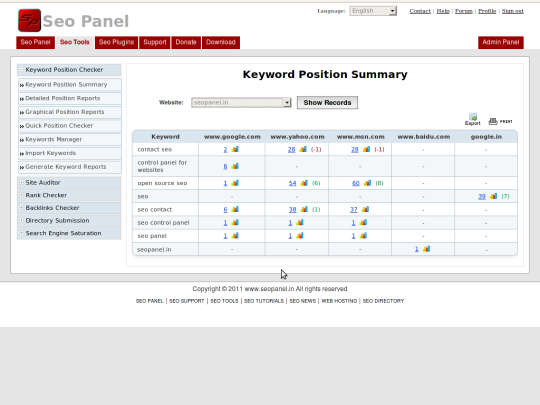Click the SEO NEWS footer link
This screenshot has width=540, height=405.
pos(303,301)
